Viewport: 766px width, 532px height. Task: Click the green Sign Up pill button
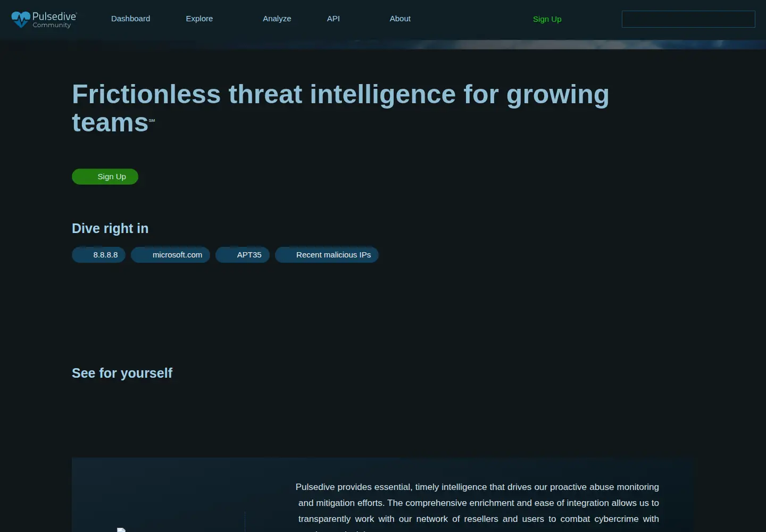tap(105, 177)
